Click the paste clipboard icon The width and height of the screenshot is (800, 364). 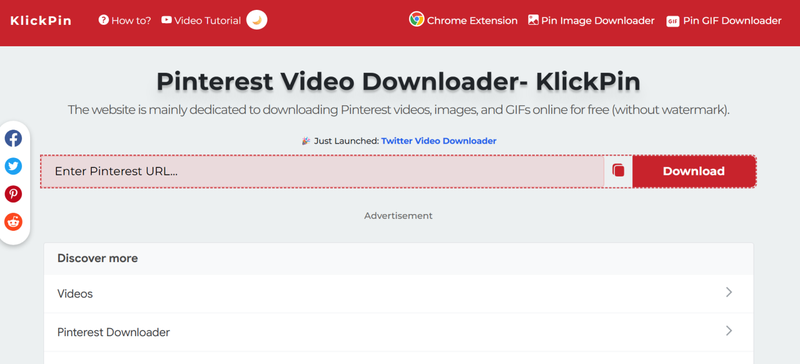point(618,171)
